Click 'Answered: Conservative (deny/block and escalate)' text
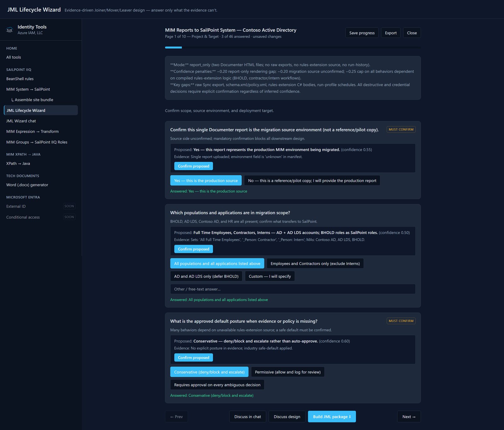The width and height of the screenshot is (504, 430). (212, 395)
